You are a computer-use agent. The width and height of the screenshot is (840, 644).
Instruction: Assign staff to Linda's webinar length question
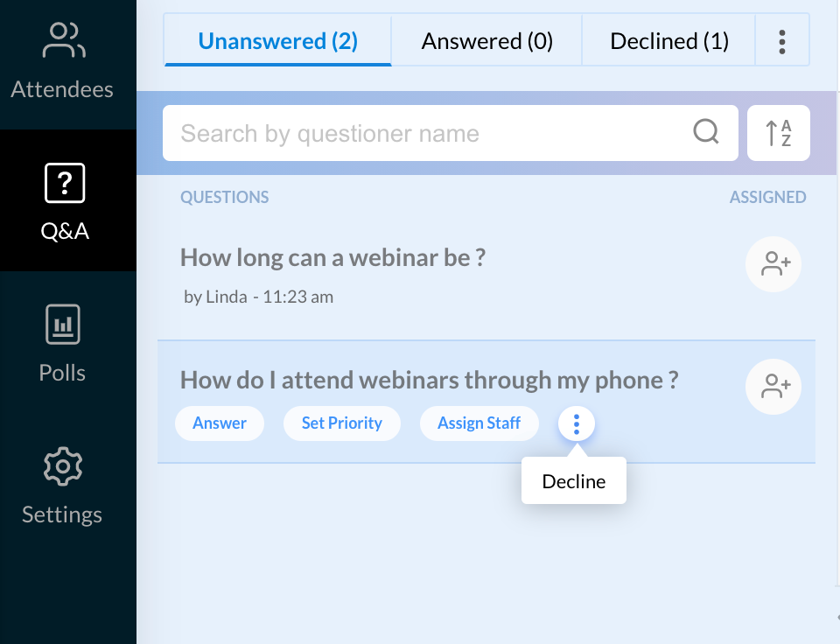(773, 264)
